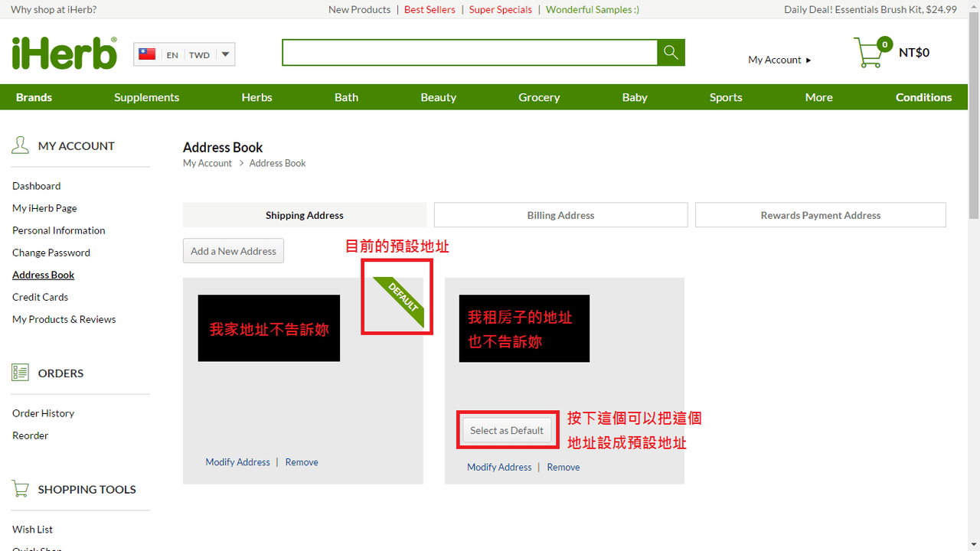Click Remove under Select as Default
The image size is (980, 551).
pos(563,467)
